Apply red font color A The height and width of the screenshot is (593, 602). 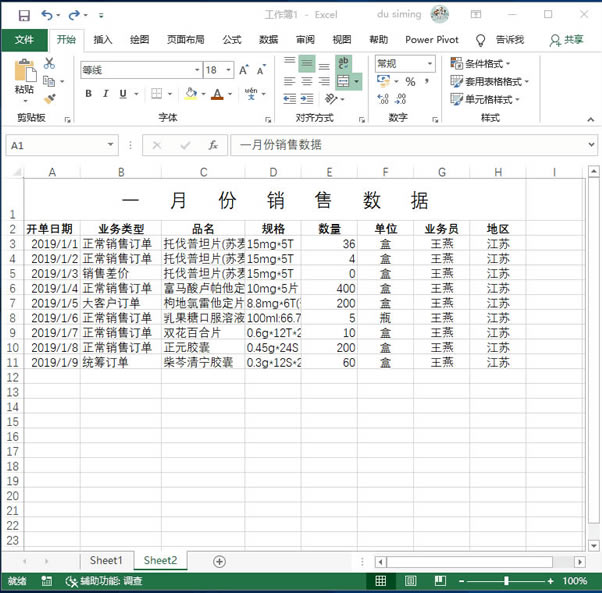[x=217, y=94]
